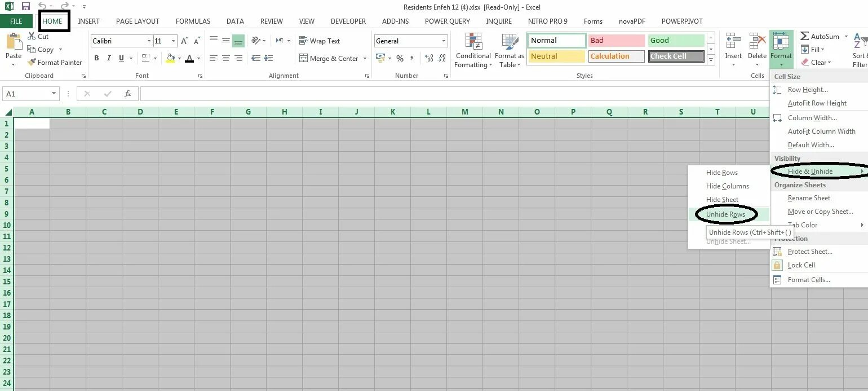Screen dimensions: 868x391
Task: Click the Redo arrow icon
Action: [x=65, y=7]
